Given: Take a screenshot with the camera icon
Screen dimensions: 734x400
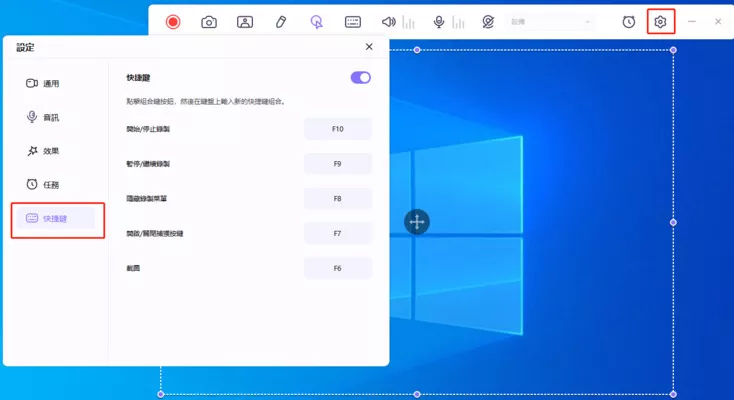Looking at the screenshot, I should [209, 22].
